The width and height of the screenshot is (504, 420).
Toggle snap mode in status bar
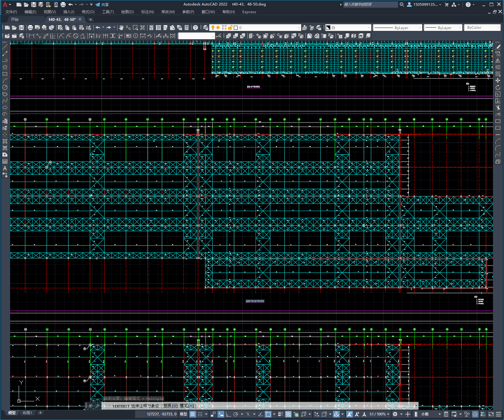tap(200, 414)
